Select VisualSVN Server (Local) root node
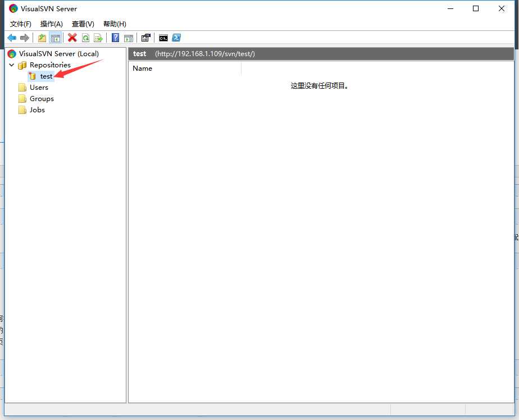 coord(59,53)
